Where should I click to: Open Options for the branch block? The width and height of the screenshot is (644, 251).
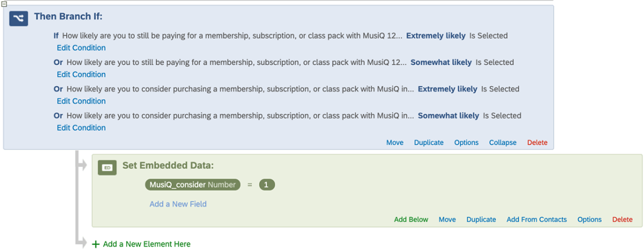[466, 142]
